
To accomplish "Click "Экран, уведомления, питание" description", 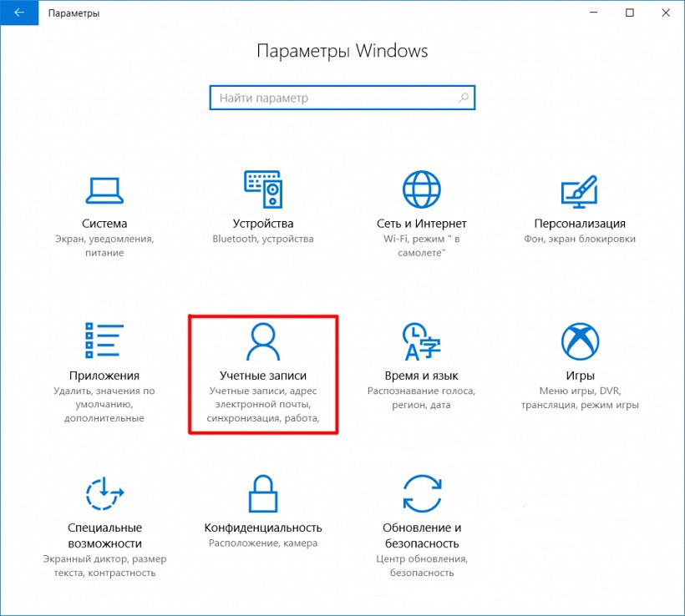I will point(104,245).
